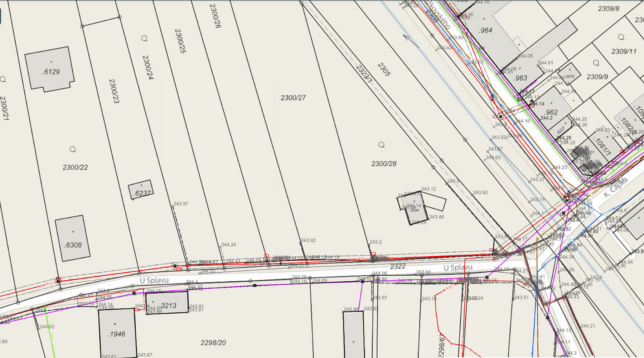
Task: Click building number .963
Action: tap(520, 78)
